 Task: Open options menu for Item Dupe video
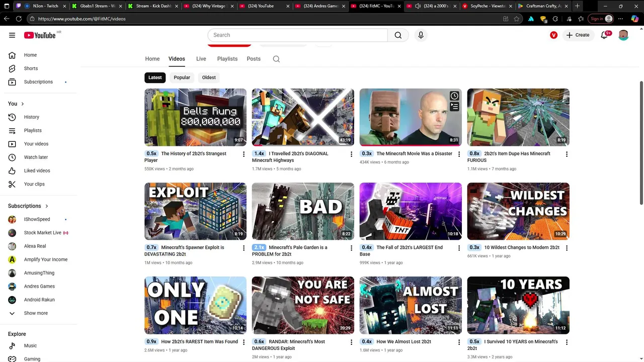pyautogui.click(x=567, y=154)
